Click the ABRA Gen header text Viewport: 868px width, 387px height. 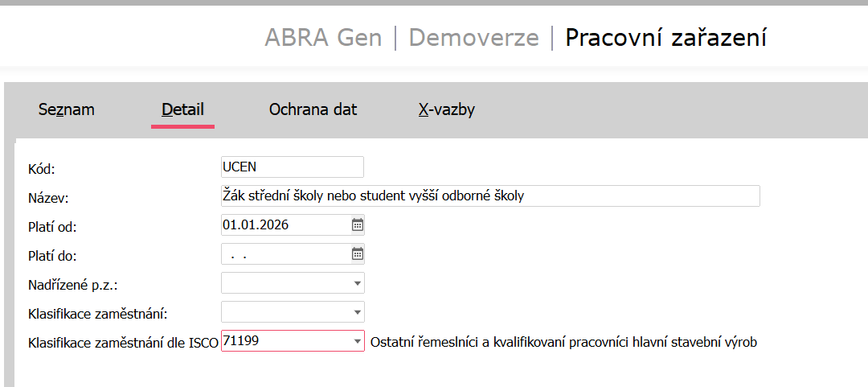click(323, 38)
